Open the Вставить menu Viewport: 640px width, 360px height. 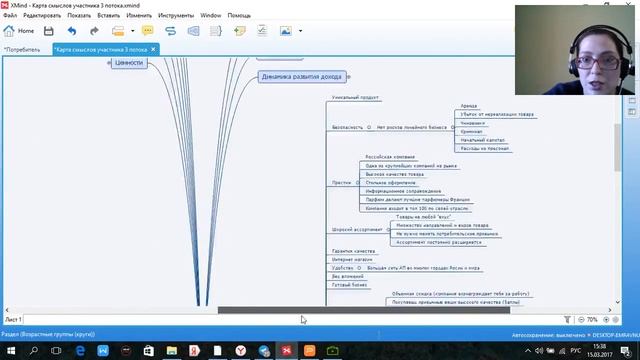[x=109, y=16]
